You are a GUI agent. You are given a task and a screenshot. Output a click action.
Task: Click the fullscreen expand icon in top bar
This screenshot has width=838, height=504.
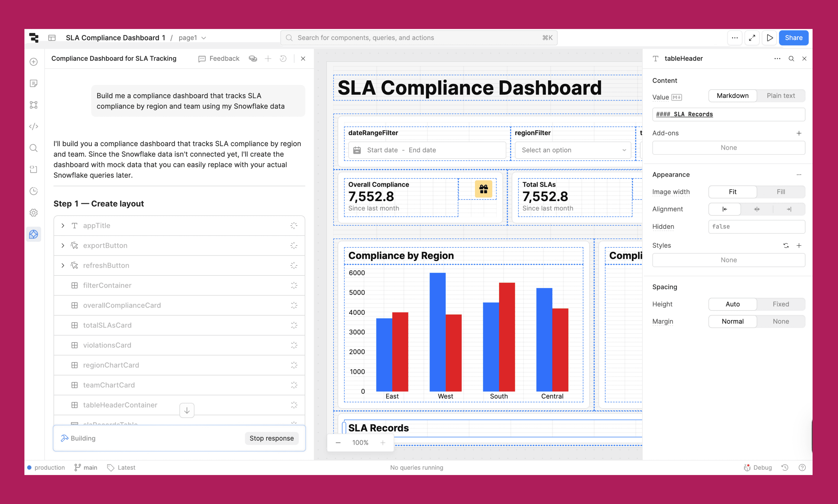(x=752, y=38)
